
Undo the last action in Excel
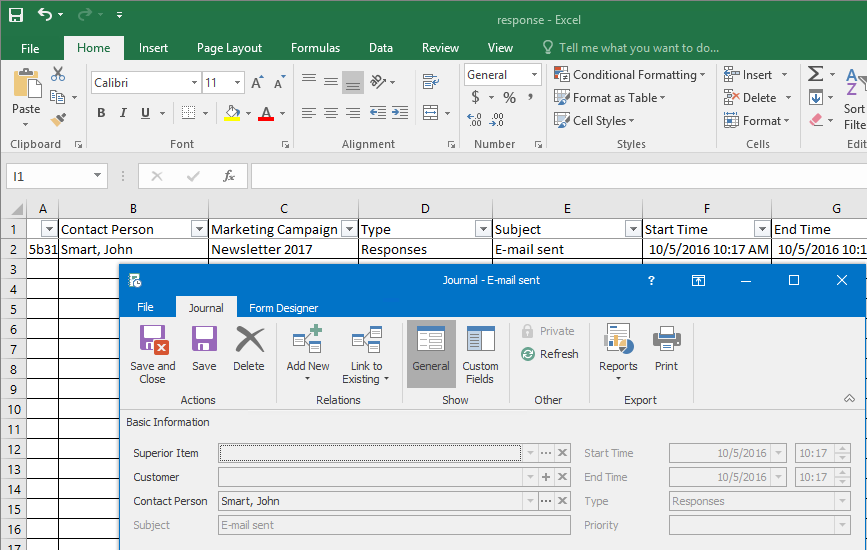45,14
